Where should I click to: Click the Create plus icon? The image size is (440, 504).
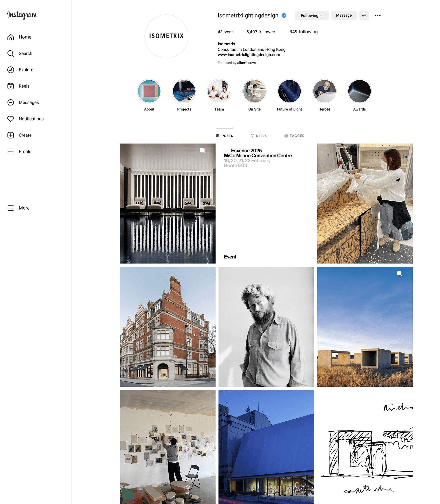coord(11,135)
